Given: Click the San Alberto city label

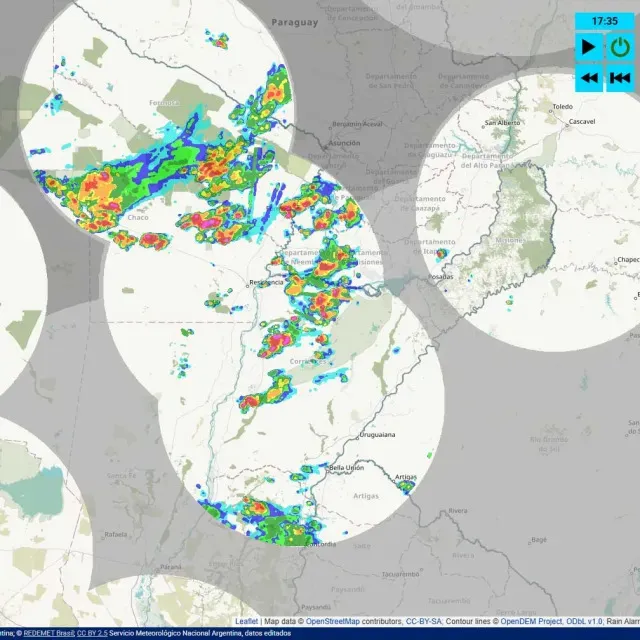Looking at the screenshot, I should click(502, 123).
